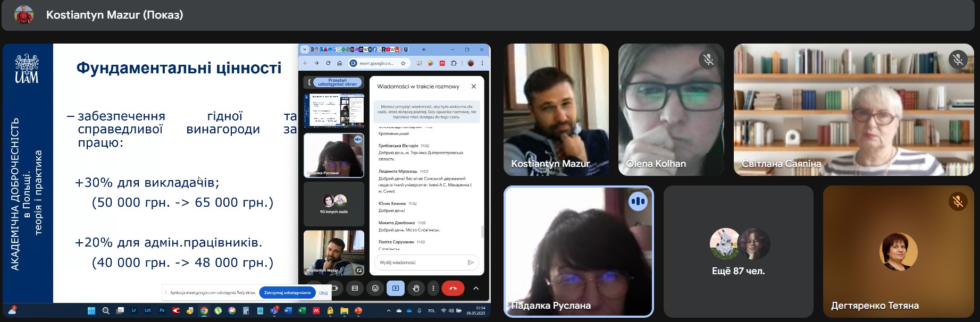Viewport: 980px width, 322px height.
Task: Toggle the raise hand button
Action: 416,288
